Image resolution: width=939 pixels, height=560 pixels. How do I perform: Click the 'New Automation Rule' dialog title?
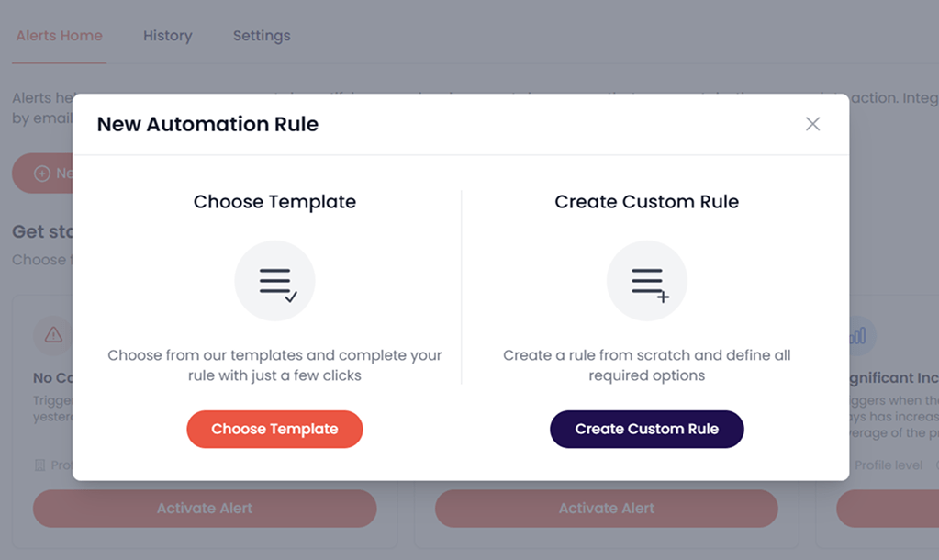[207, 124]
